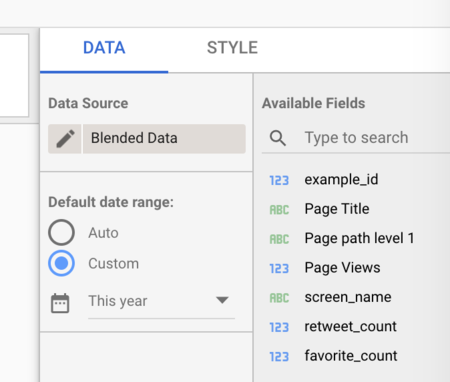Open the This year date range dropdown

pyautogui.click(x=161, y=301)
